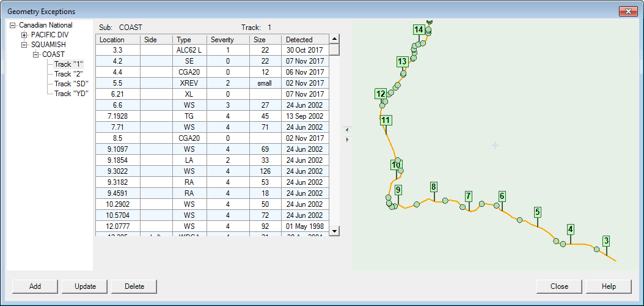Collapse the COAST subdivision node
The width and height of the screenshot is (644, 306).
(x=36, y=54)
